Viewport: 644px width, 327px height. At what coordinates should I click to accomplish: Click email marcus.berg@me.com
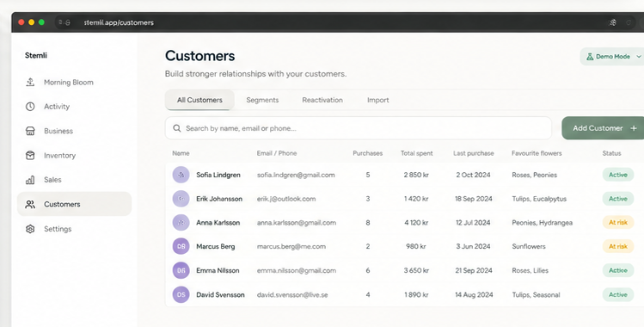(291, 246)
